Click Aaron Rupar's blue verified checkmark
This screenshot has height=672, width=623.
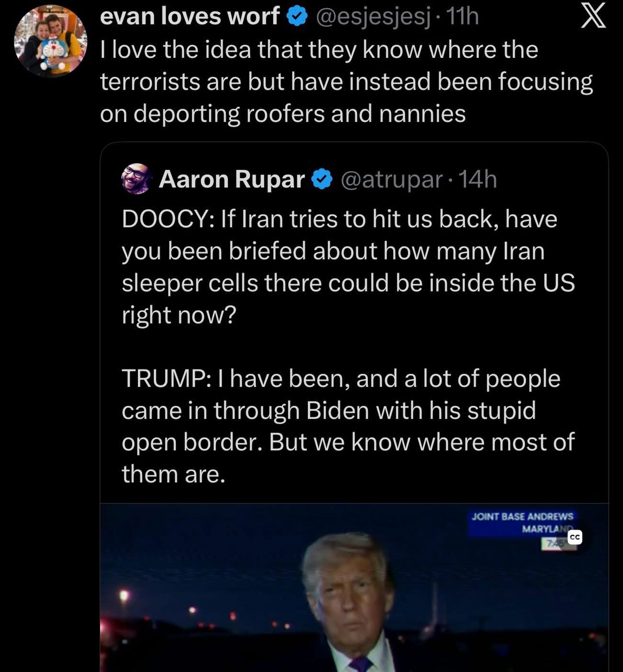point(322,180)
